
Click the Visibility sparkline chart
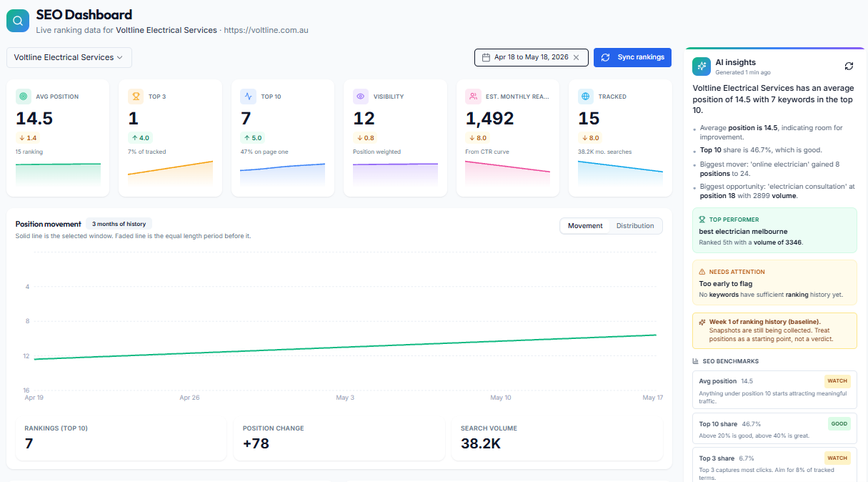pyautogui.click(x=395, y=174)
